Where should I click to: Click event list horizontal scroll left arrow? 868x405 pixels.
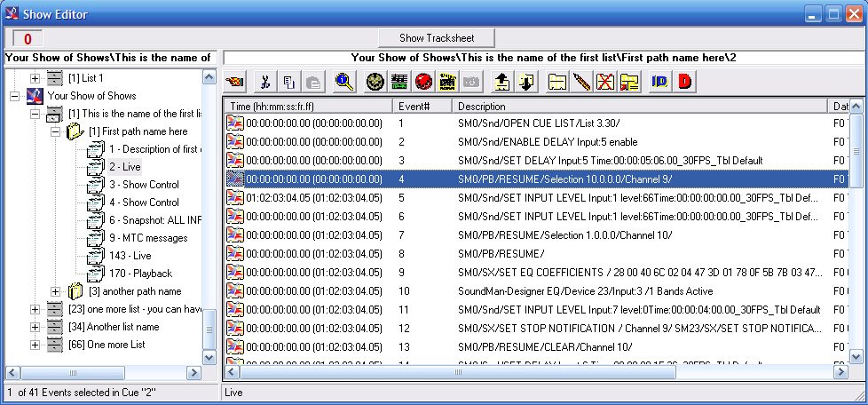(232, 372)
